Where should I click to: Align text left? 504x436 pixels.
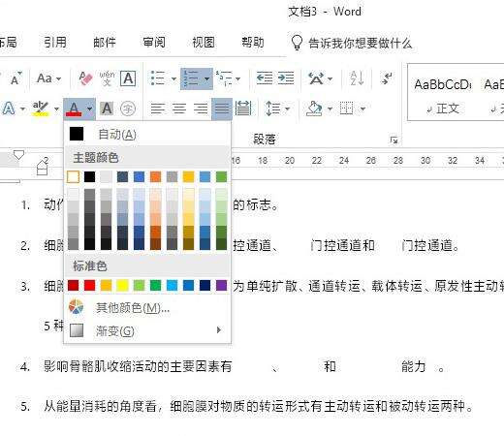pos(158,109)
